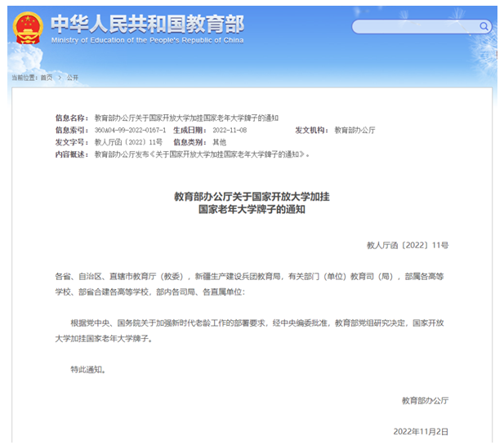Click the signature 教育部办公厅
This screenshot has width=504, height=445.
426,401
